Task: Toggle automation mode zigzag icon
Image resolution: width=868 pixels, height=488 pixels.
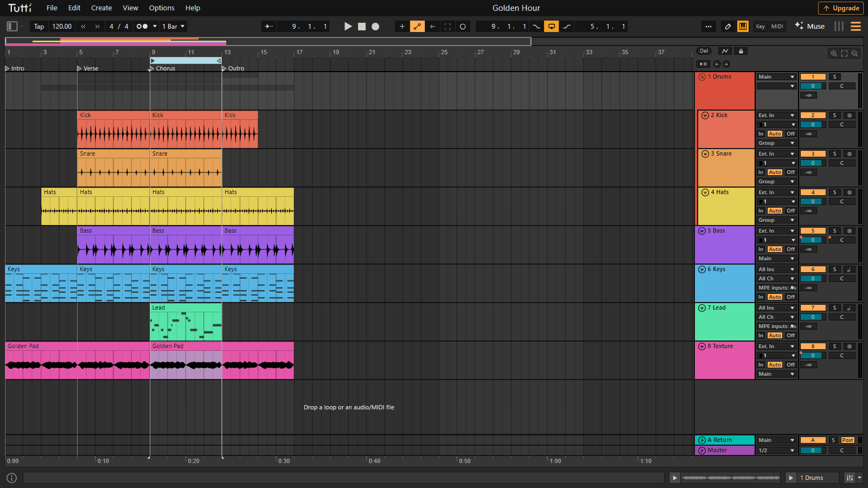Action: [x=725, y=51]
